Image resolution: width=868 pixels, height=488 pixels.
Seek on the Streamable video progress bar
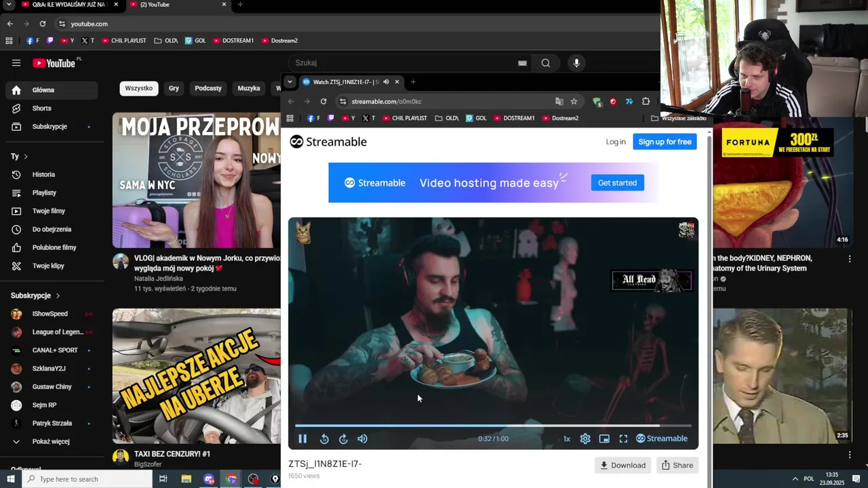(493, 426)
